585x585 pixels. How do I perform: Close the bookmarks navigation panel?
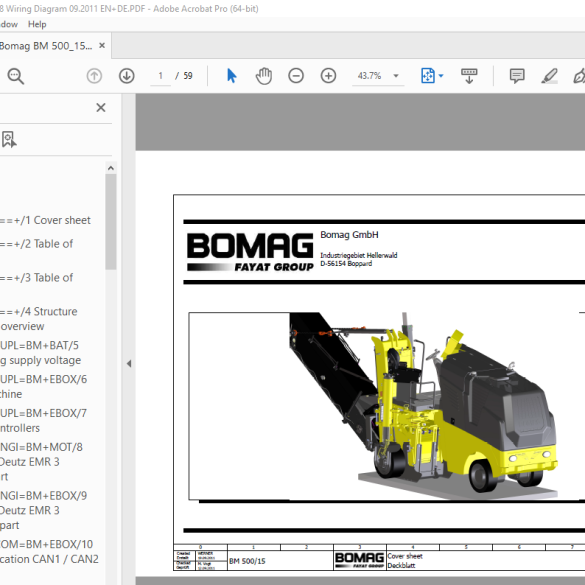(x=101, y=107)
